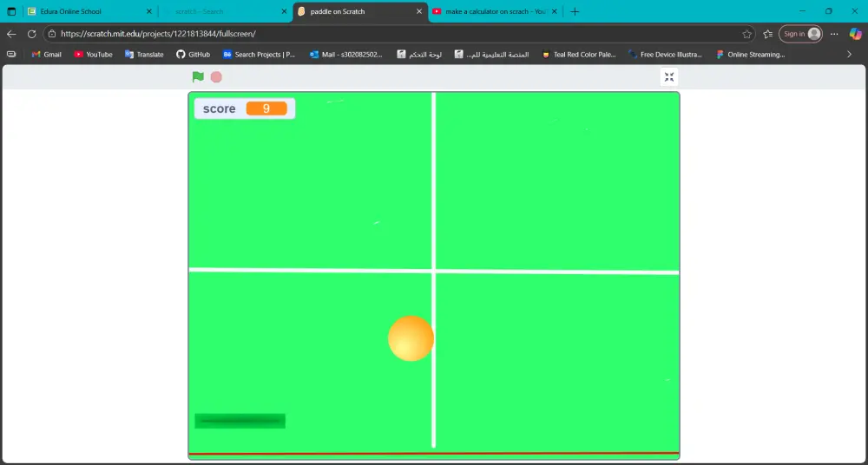The height and width of the screenshot is (465, 868).
Task: Expand more bookmarks with the chevron
Action: 849,55
